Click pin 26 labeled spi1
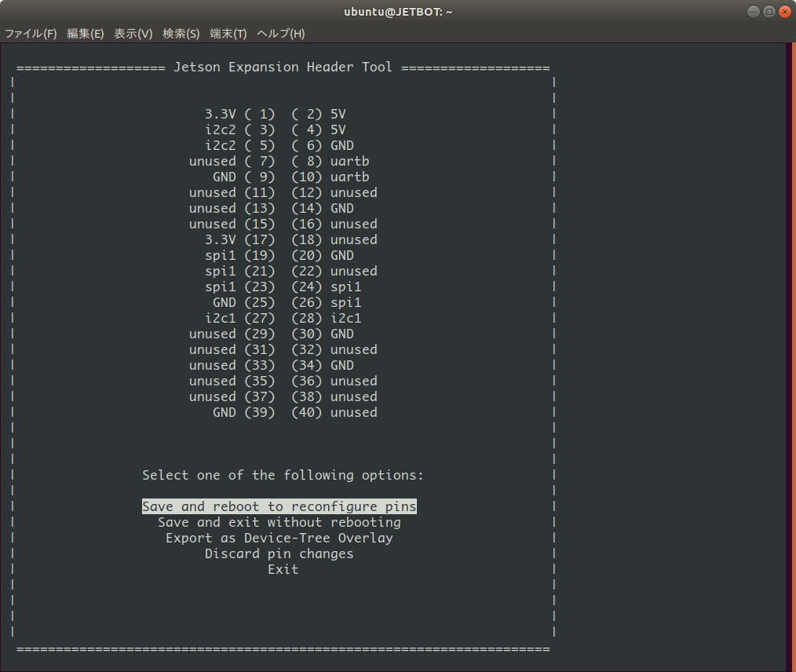The image size is (796, 672). pyautogui.click(x=327, y=303)
